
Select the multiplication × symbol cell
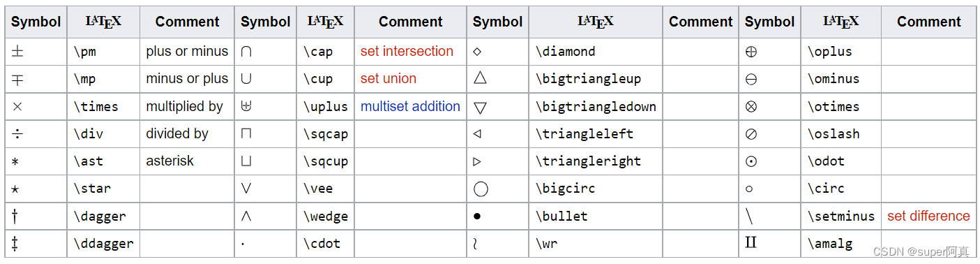(x=36, y=107)
